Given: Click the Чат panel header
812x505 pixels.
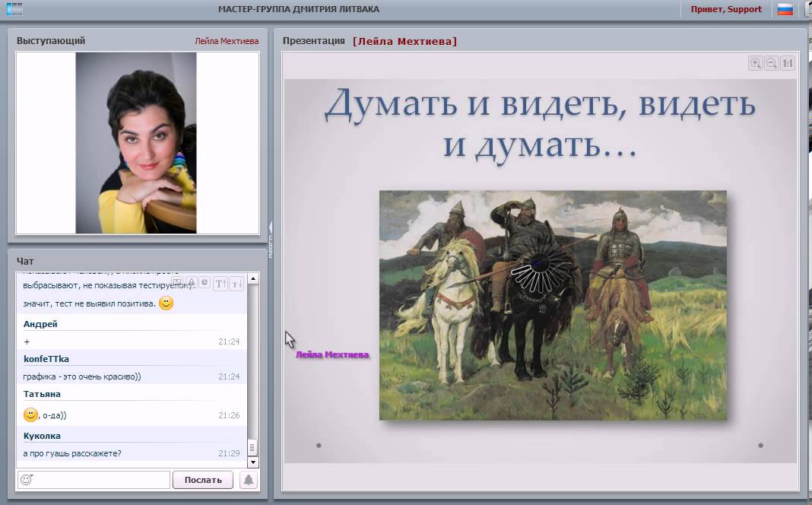Looking at the screenshot, I should [25, 261].
